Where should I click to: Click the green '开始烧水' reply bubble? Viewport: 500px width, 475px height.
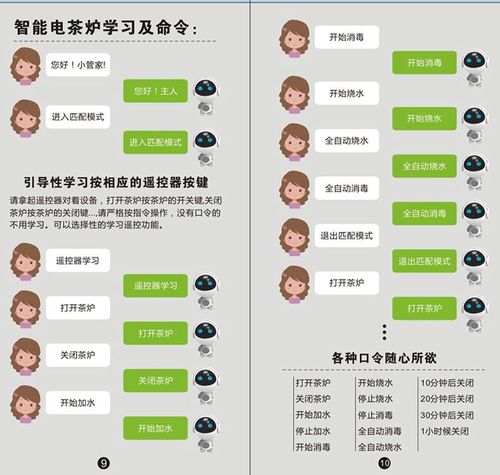[425, 118]
